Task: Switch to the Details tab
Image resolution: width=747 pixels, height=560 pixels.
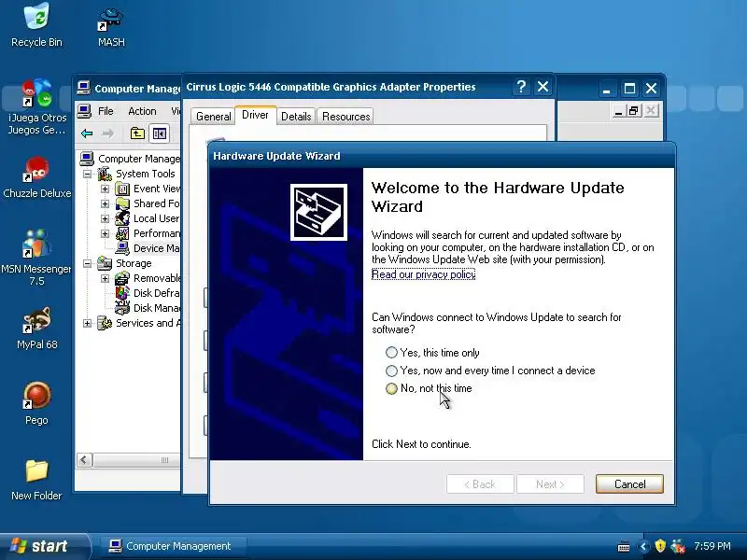Action: click(296, 117)
